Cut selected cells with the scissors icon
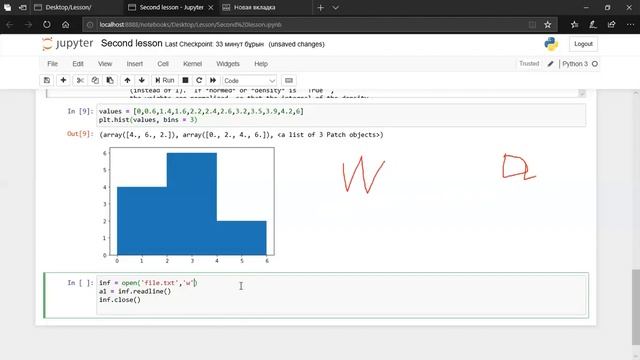The height and width of the screenshot is (360, 640). pos(80,80)
